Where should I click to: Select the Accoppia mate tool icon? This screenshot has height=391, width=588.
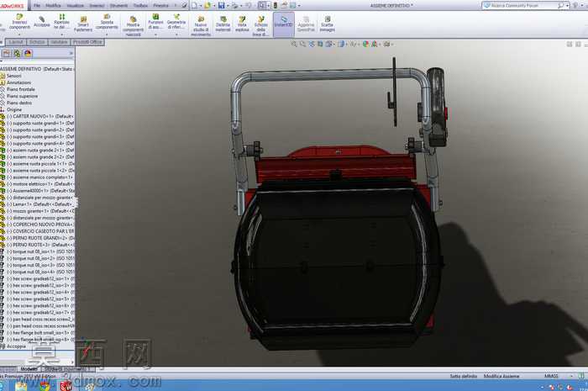tap(42, 21)
